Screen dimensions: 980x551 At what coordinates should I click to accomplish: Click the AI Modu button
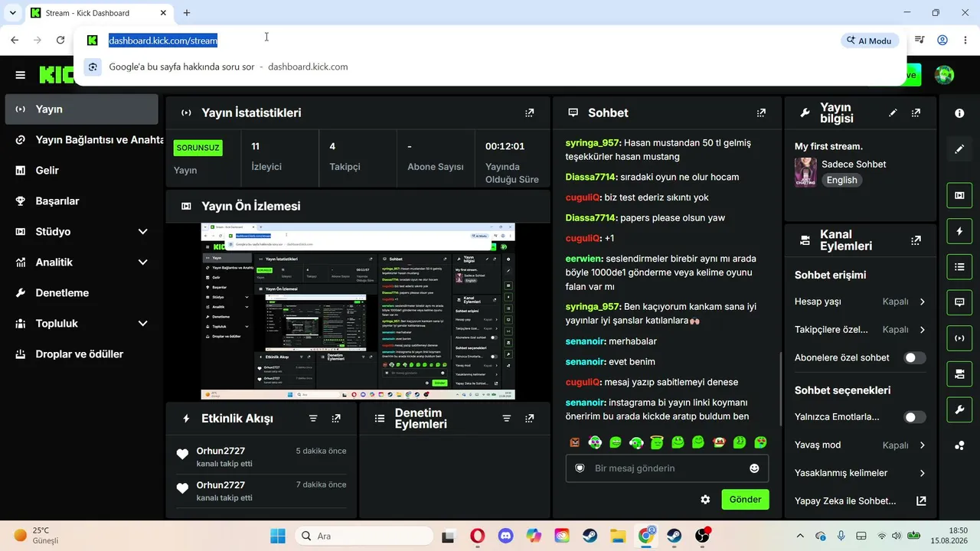[870, 41]
